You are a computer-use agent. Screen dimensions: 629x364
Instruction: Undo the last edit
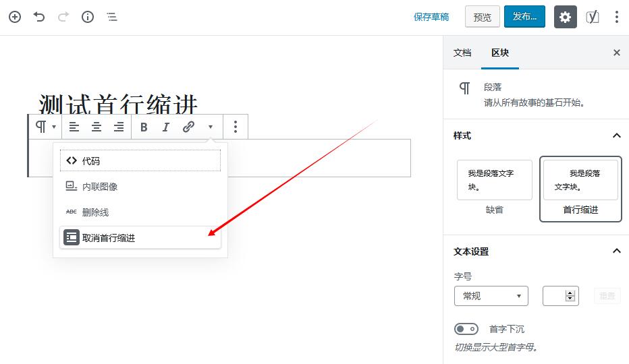(39, 17)
